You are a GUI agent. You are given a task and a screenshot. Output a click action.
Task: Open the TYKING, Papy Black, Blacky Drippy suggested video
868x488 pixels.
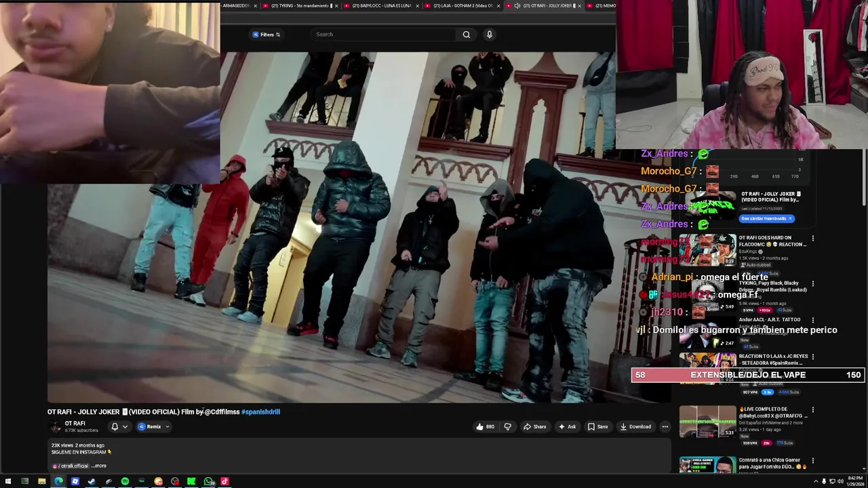tap(772, 286)
